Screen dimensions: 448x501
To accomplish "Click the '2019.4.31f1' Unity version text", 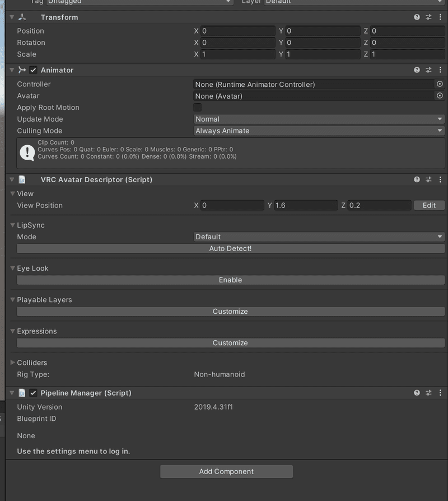I will [x=213, y=407].
